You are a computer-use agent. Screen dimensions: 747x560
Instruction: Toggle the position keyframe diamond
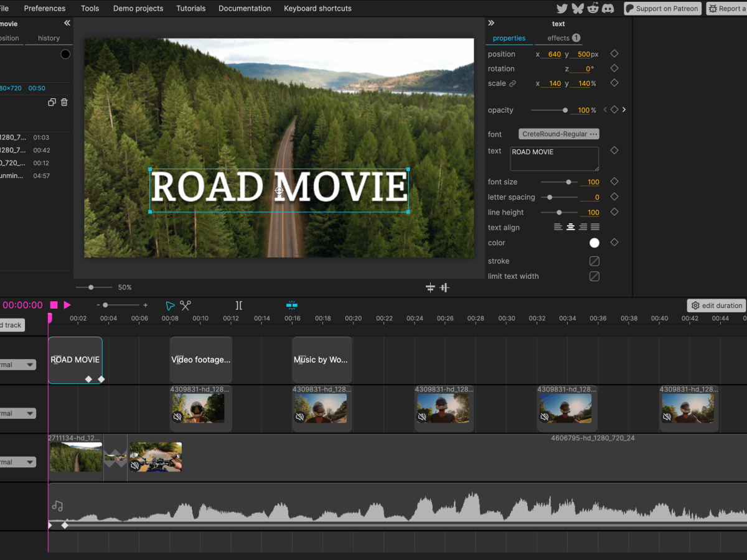614,54
